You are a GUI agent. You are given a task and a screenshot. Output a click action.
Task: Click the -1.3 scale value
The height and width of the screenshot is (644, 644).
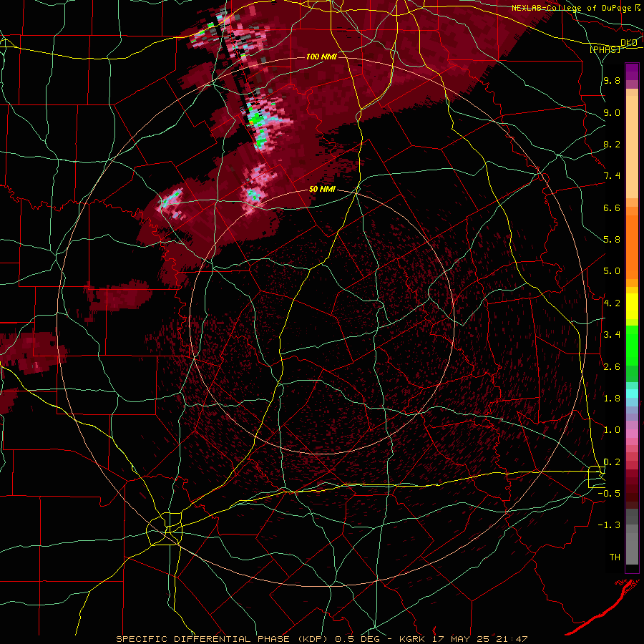(x=609, y=525)
